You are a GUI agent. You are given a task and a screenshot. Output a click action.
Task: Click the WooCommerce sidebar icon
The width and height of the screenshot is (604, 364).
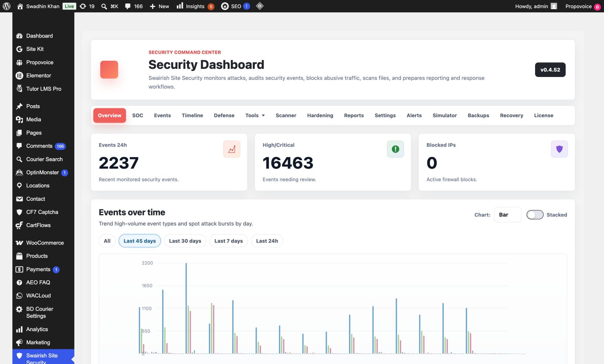click(x=19, y=243)
